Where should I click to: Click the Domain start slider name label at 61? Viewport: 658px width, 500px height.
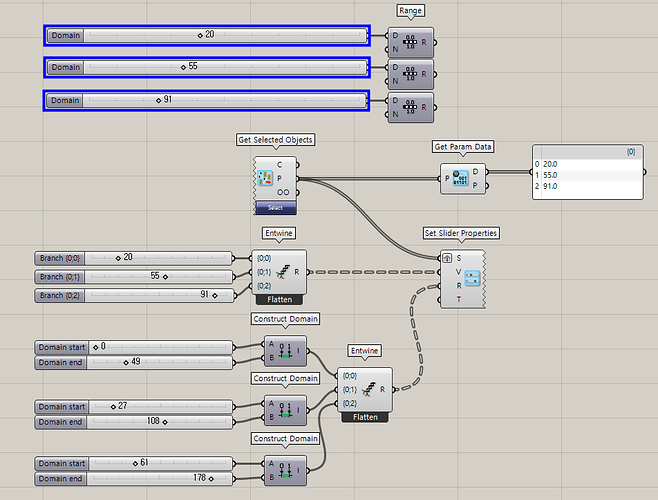(x=62, y=463)
